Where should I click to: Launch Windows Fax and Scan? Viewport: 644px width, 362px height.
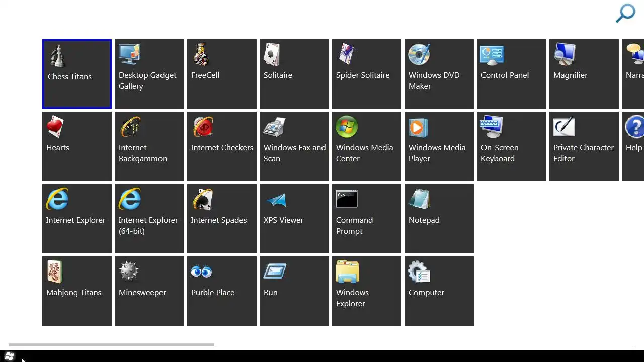pyautogui.click(x=294, y=146)
